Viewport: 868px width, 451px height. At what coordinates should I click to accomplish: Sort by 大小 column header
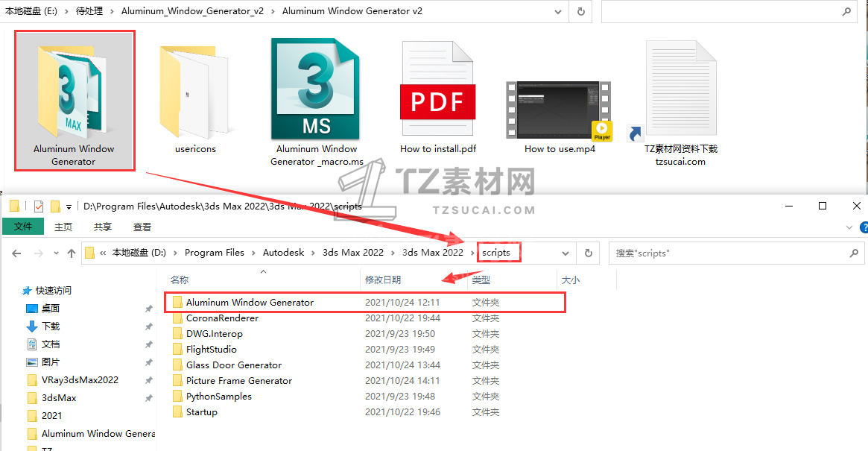pos(570,280)
